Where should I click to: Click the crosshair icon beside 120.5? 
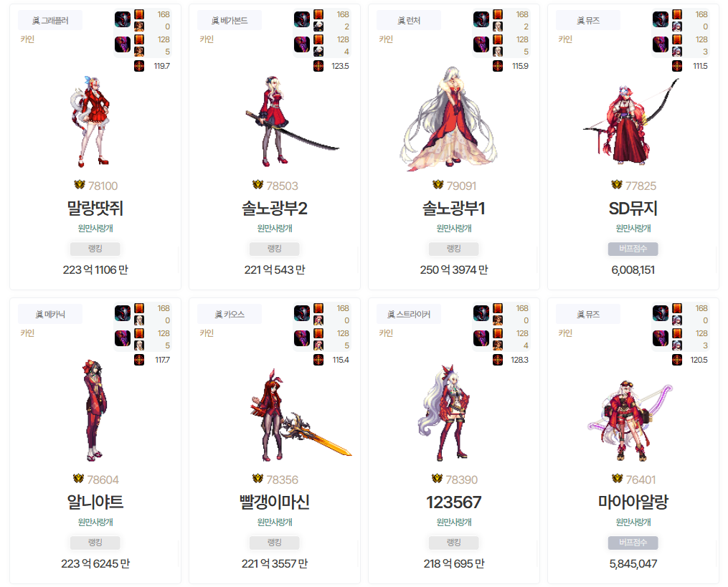(676, 360)
